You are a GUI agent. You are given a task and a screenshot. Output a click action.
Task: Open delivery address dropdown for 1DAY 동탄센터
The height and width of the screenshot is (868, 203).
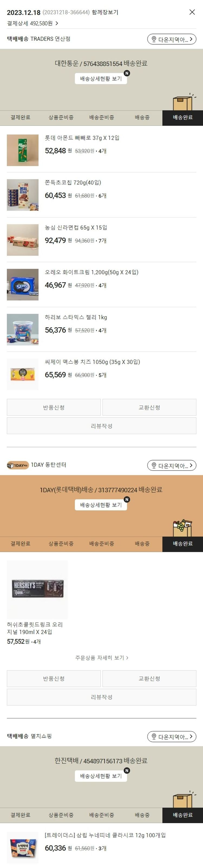tap(172, 465)
